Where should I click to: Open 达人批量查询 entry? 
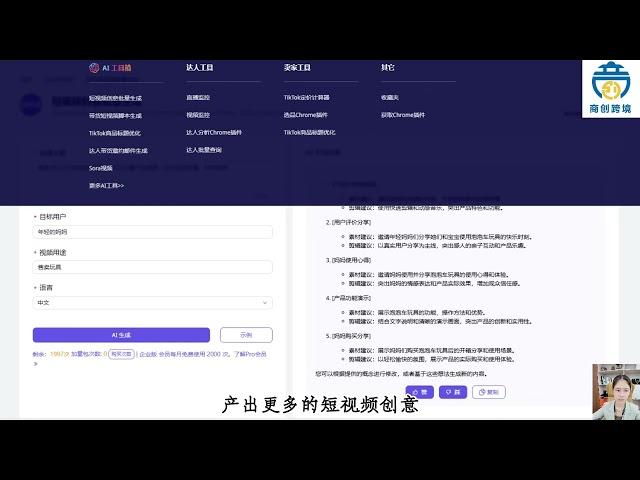(x=204, y=150)
